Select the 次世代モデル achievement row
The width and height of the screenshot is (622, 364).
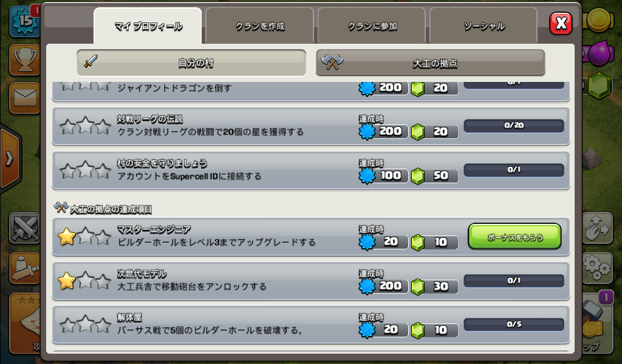pyautogui.click(x=311, y=281)
